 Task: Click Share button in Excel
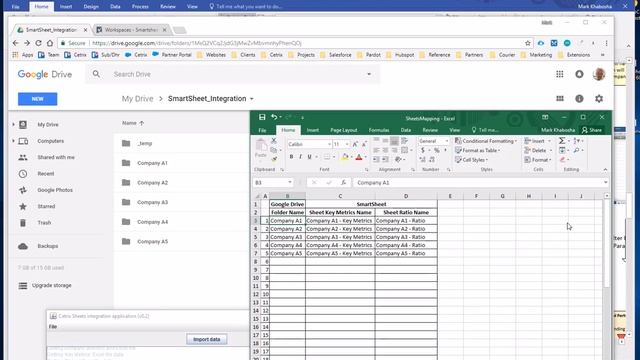tap(592, 130)
